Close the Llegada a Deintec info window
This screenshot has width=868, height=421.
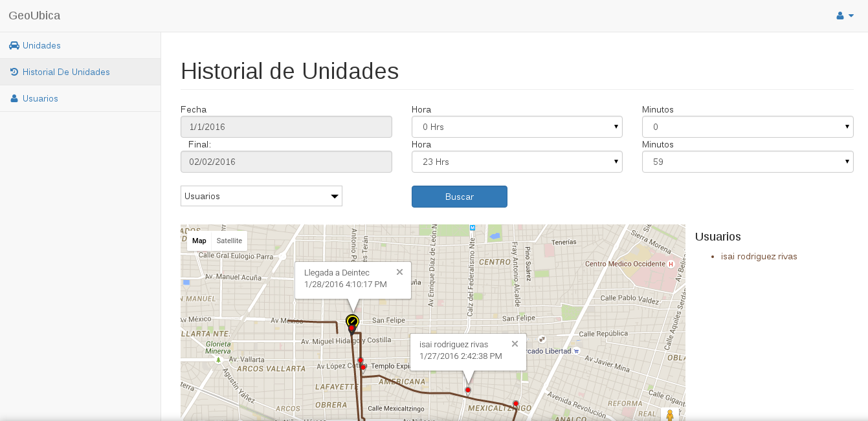(399, 272)
